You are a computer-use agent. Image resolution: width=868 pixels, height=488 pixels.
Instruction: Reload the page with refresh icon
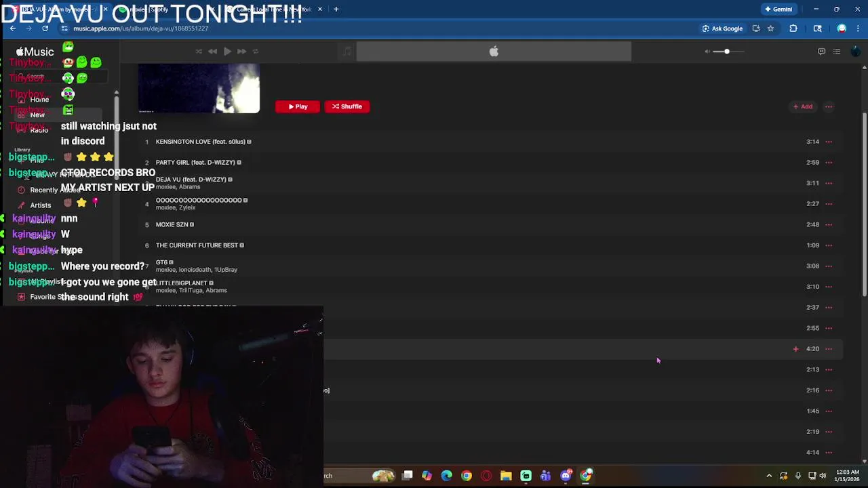pos(45,28)
